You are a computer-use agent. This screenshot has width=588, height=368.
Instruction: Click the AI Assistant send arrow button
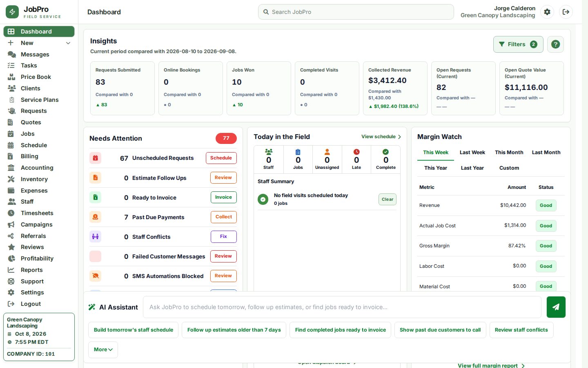point(556,307)
